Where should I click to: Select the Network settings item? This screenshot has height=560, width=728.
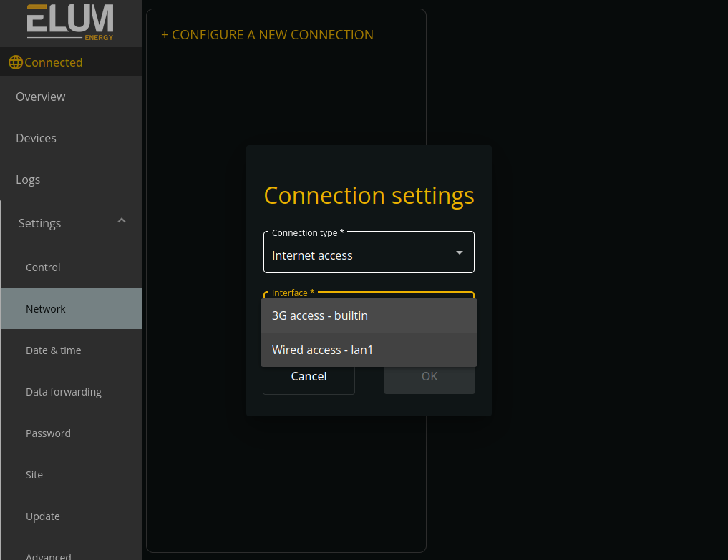point(72,308)
